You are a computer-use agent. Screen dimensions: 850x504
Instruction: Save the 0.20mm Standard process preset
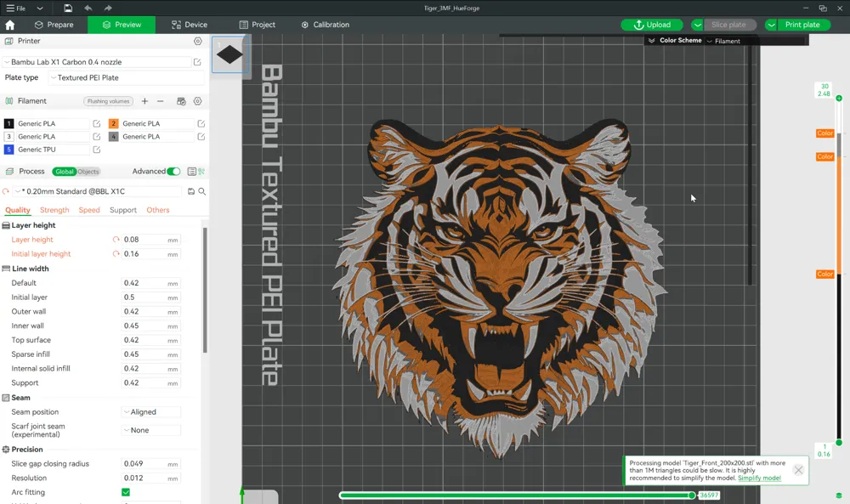click(191, 191)
